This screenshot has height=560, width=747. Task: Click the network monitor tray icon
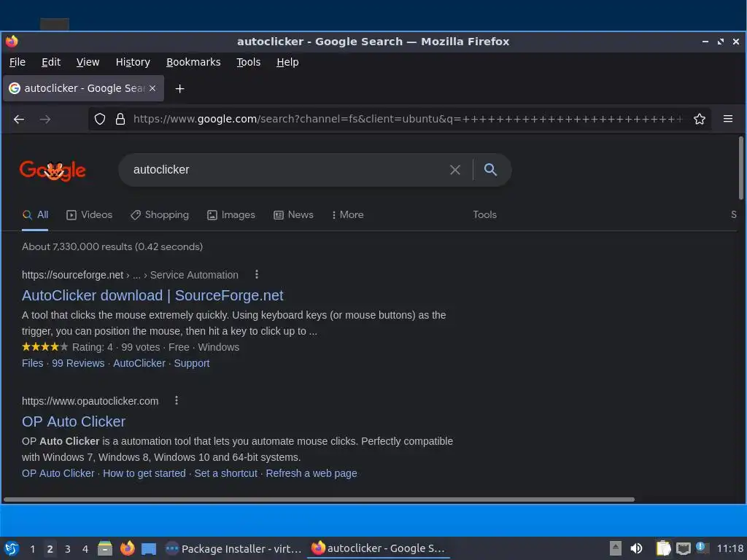tap(683, 548)
